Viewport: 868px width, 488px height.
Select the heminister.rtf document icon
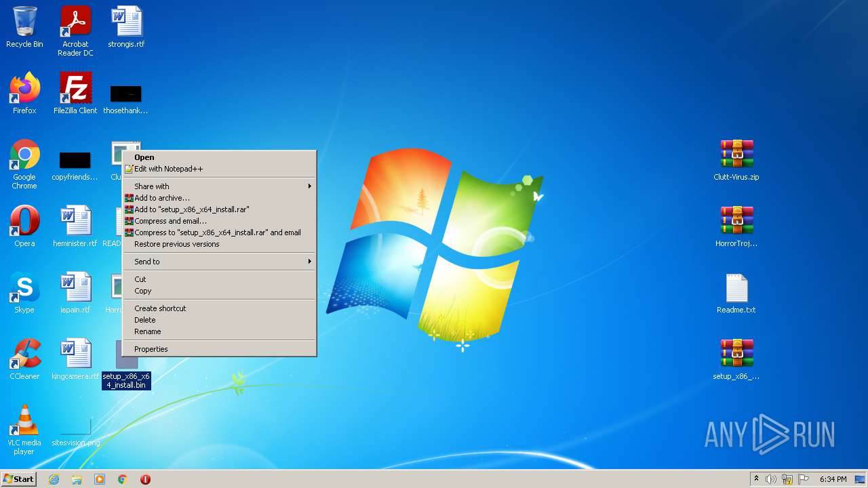coord(75,226)
